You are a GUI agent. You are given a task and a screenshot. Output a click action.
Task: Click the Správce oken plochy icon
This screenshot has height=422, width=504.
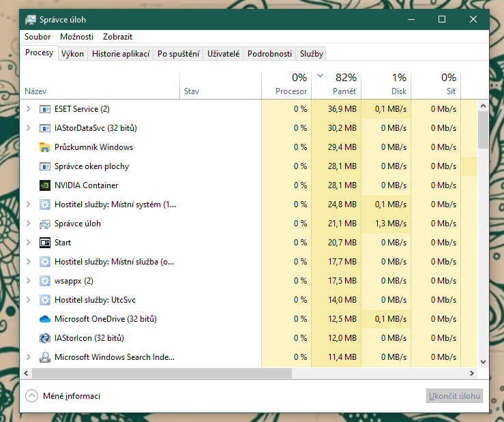pos(45,166)
